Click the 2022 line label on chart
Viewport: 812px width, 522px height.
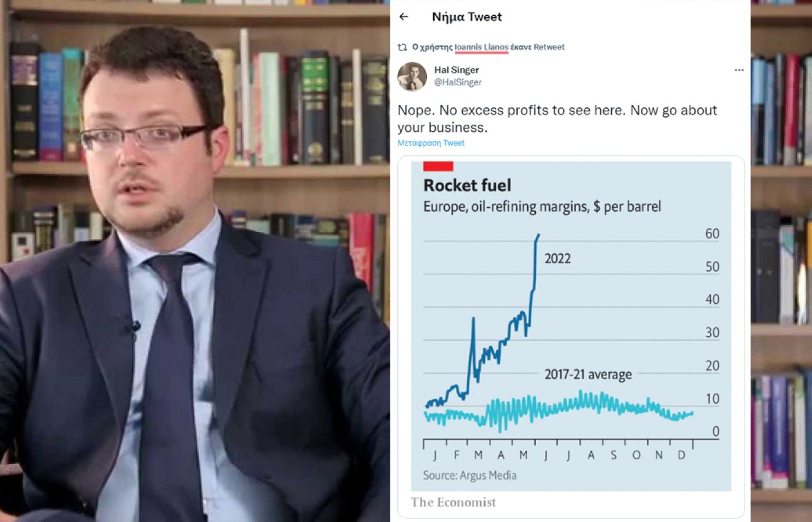tap(557, 259)
